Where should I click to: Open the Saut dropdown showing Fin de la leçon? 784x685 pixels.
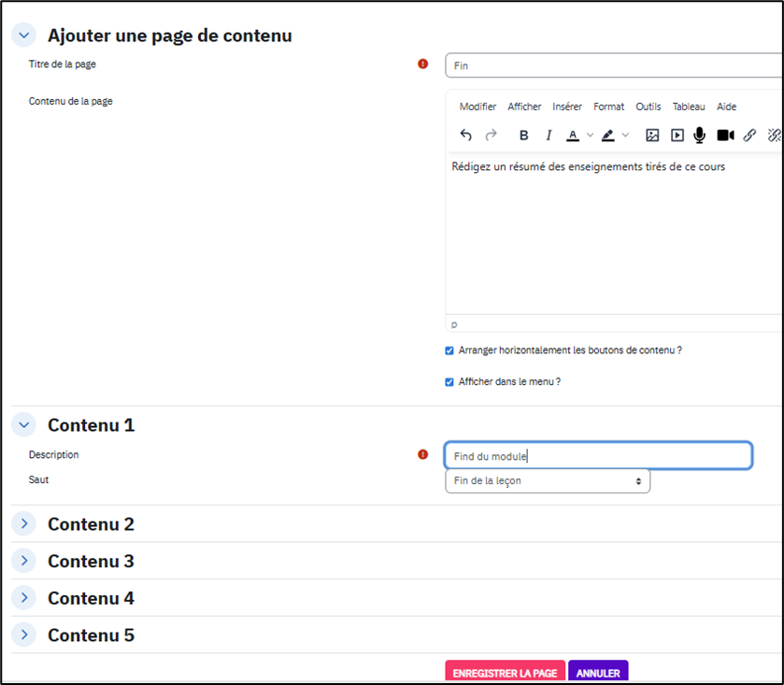click(x=547, y=481)
